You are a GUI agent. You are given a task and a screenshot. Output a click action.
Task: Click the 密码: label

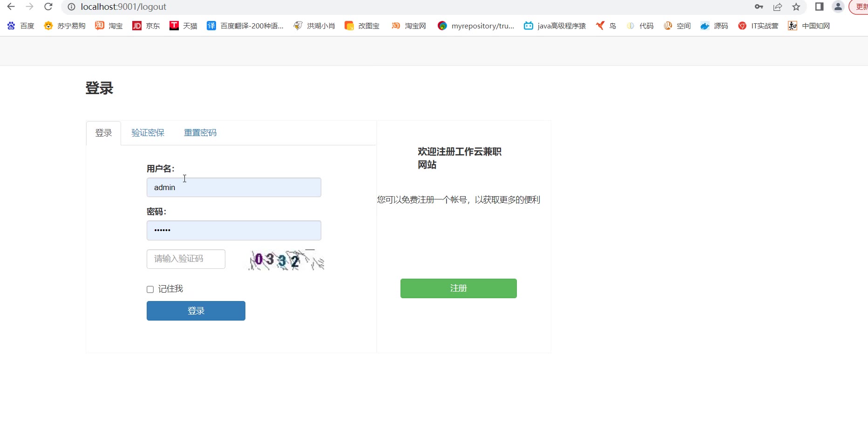click(x=156, y=212)
